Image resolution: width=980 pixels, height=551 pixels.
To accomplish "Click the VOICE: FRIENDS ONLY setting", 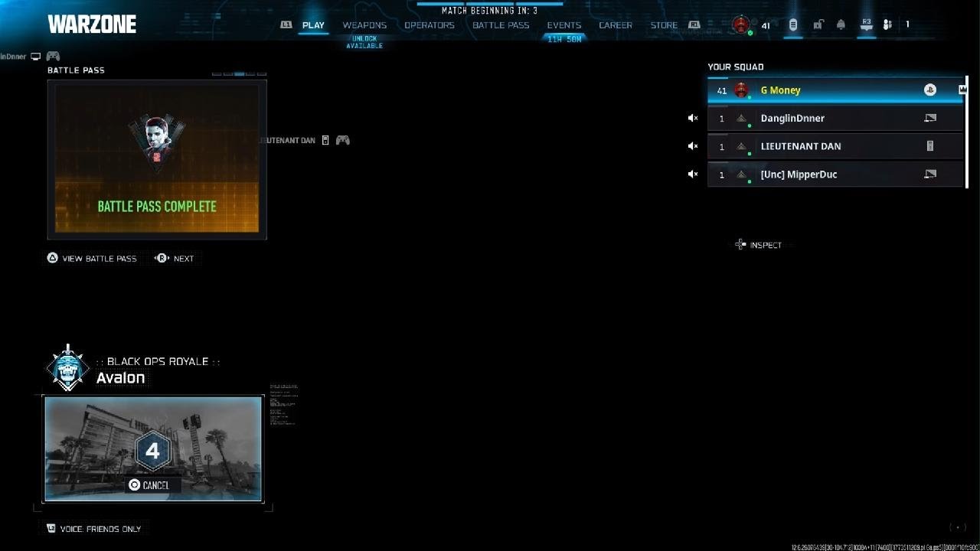I will [x=93, y=529].
